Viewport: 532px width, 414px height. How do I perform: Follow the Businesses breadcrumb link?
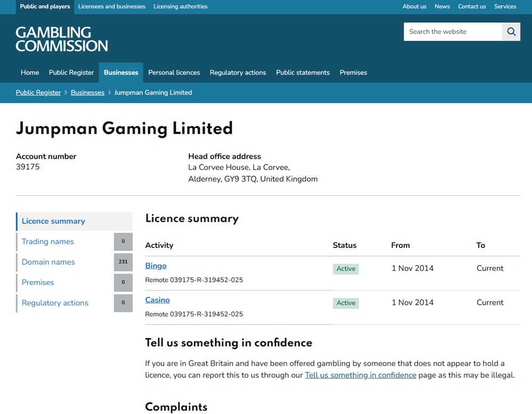(88, 92)
